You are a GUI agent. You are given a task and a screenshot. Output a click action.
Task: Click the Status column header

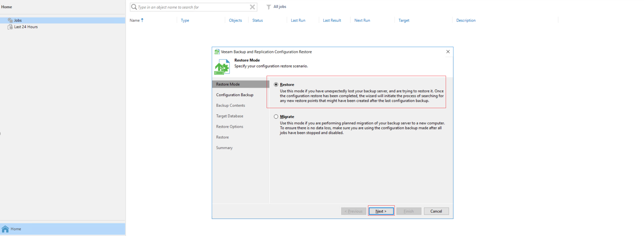click(x=258, y=20)
